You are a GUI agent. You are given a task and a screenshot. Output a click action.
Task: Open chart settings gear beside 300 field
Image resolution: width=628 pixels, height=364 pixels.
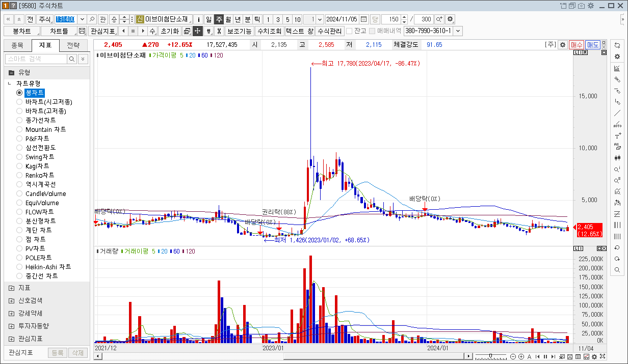coord(450,19)
